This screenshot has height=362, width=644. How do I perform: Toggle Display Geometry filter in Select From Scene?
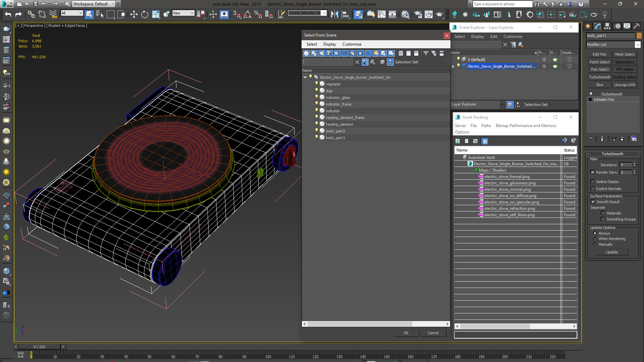(306, 53)
